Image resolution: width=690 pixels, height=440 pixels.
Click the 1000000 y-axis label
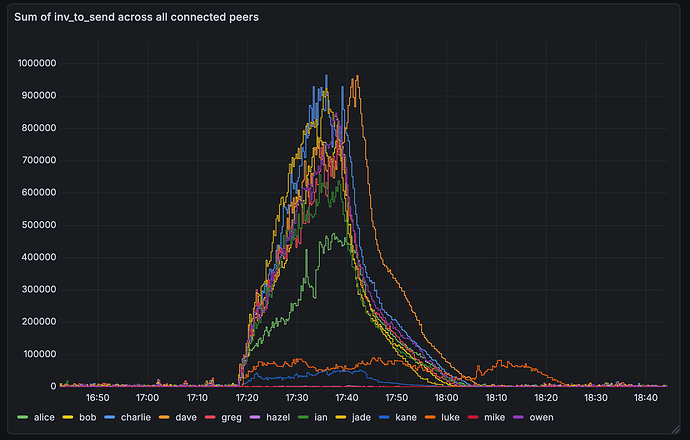tap(36, 64)
